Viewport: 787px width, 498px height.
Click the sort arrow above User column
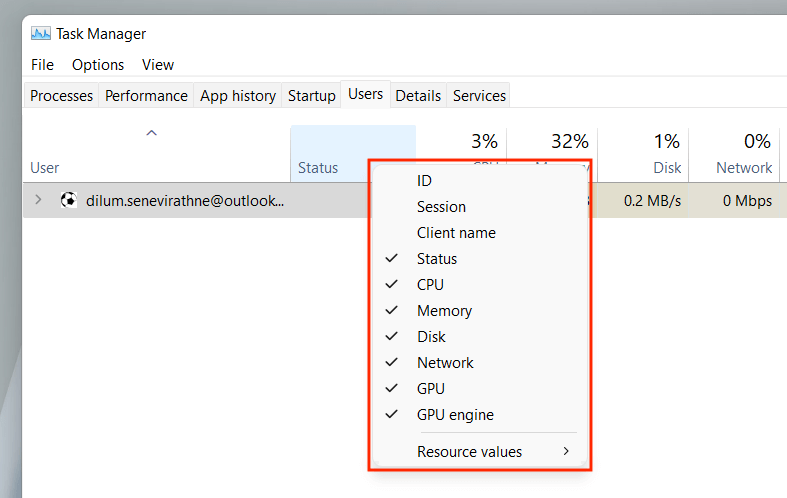click(x=152, y=133)
